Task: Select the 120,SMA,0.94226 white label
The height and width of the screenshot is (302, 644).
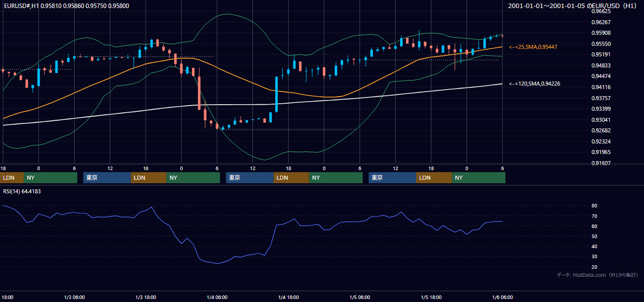Action: 534,84
